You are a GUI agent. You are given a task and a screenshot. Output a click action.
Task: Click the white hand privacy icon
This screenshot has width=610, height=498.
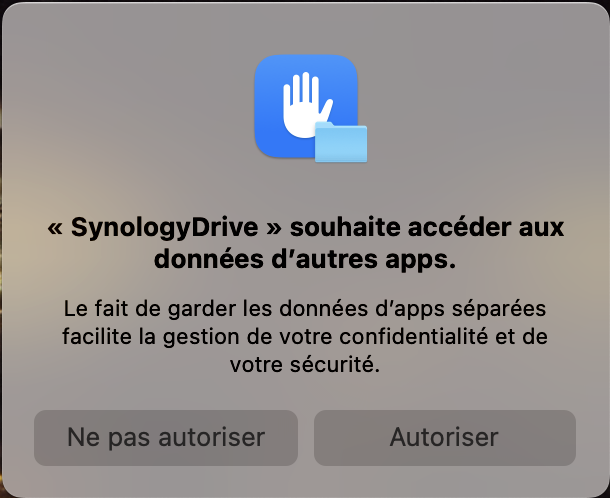click(307, 105)
